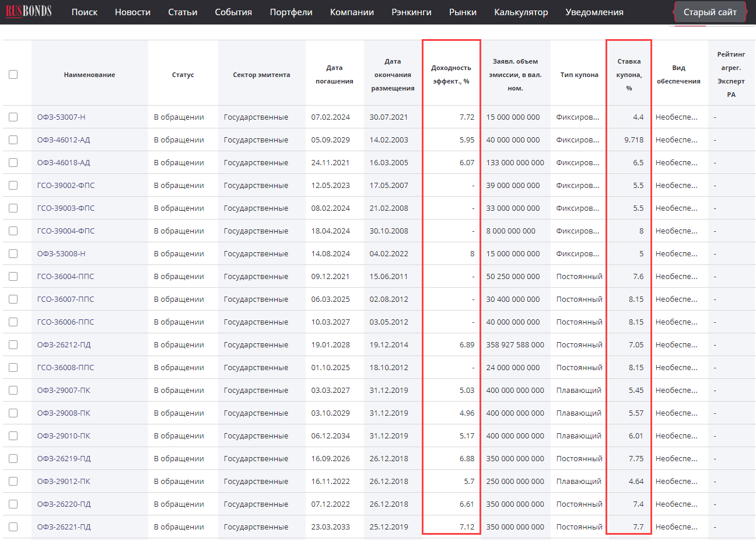Sort by Дата погашения column header
The width and height of the screenshot is (756, 540).
334,75
